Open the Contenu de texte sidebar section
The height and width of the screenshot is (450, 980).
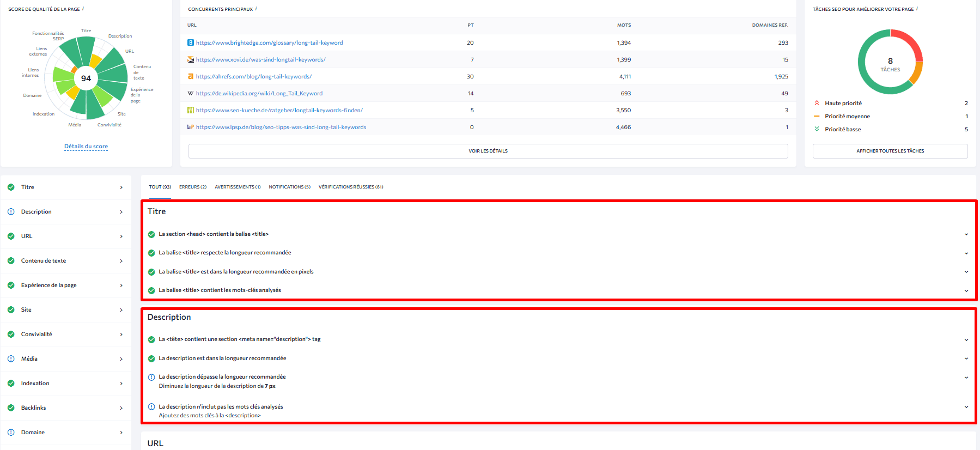[x=66, y=260]
